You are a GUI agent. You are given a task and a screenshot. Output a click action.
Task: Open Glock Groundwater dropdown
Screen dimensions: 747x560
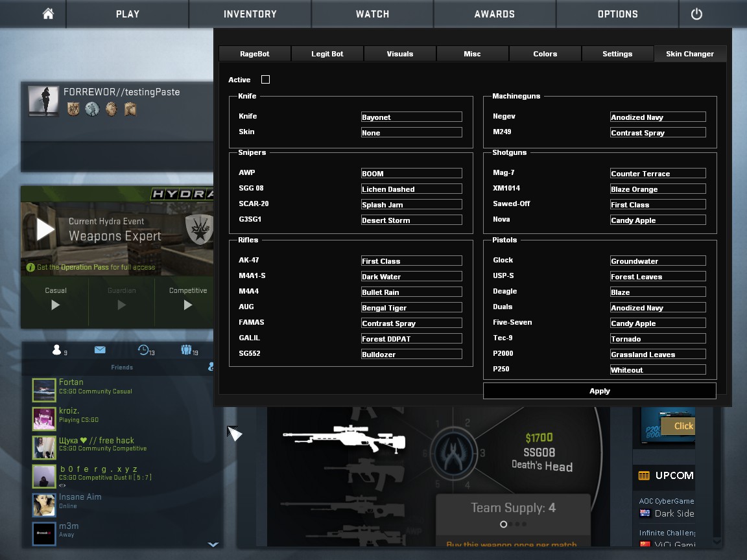pos(658,261)
